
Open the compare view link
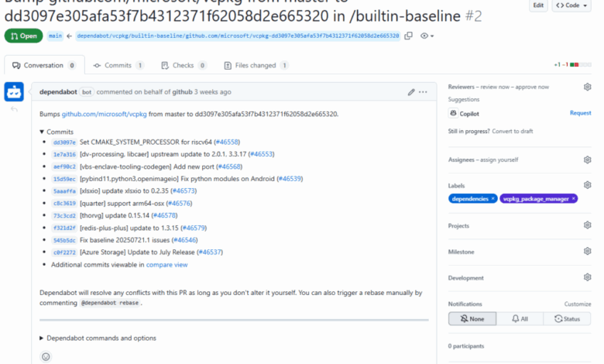pos(166,265)
